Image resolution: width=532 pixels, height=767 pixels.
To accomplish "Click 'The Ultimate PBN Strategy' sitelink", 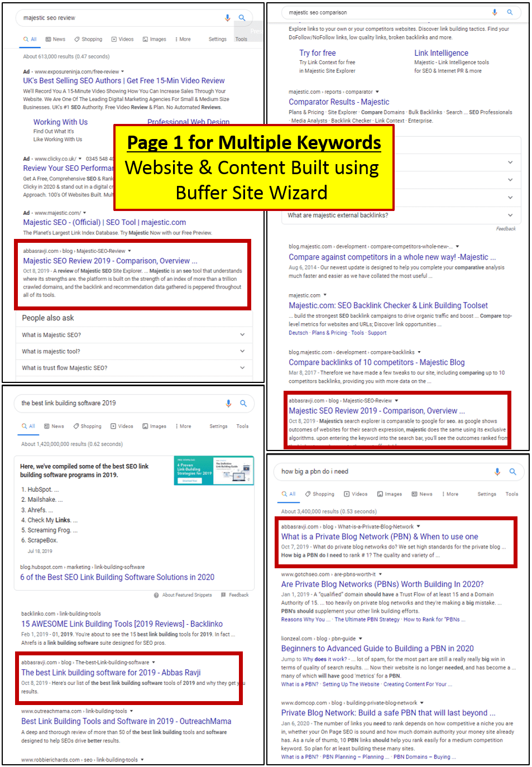I will point(367,620).
